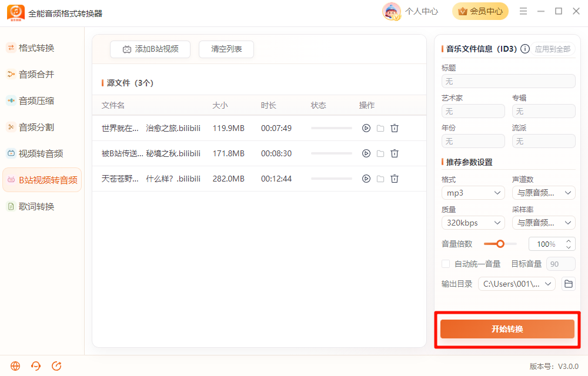Image resolution: width=588 pixels, height=376 pixels.
Task: Increase volume multiplier with up arrow
Action: point(569,241)
